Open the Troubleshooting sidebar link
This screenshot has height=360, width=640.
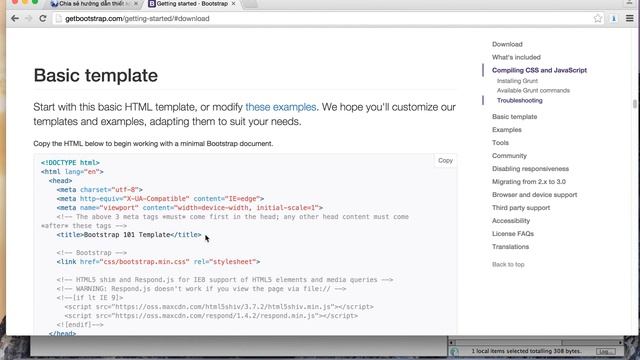pos(520,100)
